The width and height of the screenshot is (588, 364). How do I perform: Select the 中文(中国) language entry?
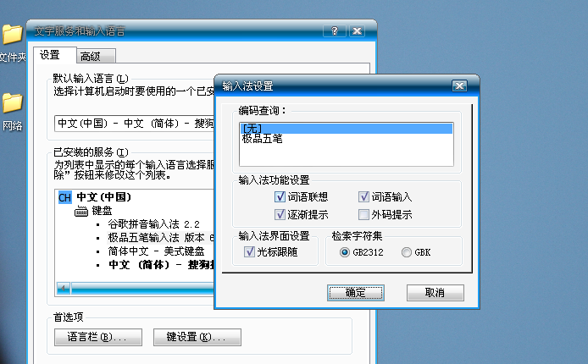pos(104,197)
